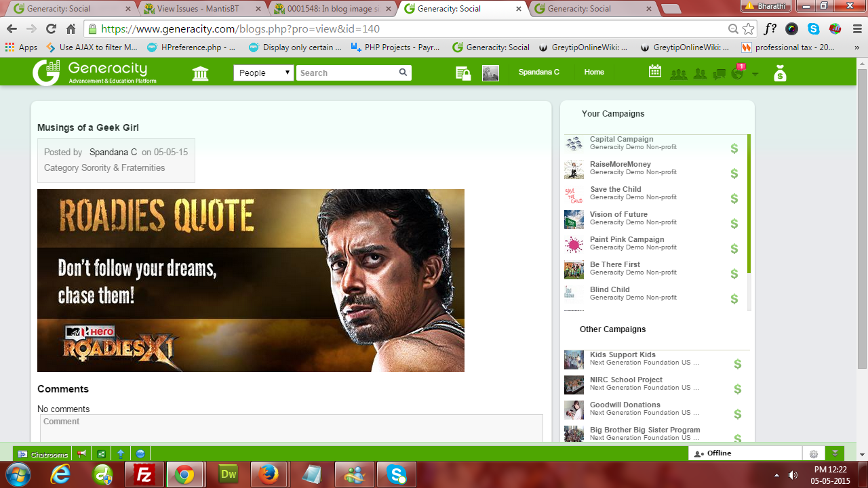
Task: Open the RaiseMoreMoney campaign link
Action: (620, 164)
